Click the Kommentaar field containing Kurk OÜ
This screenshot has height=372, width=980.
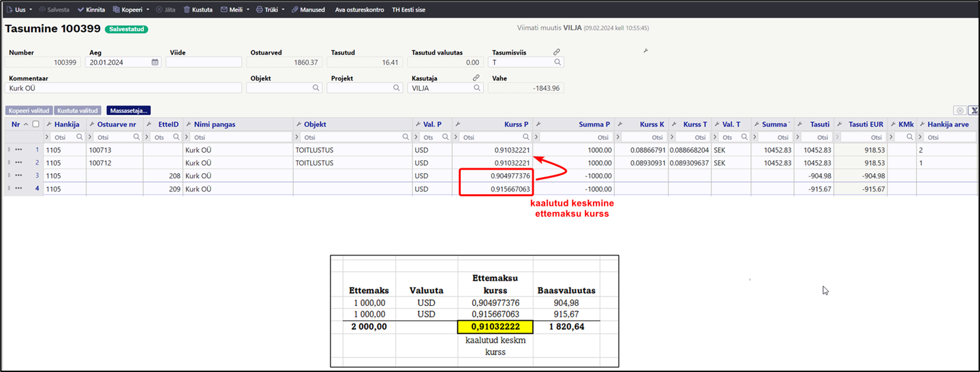click(x=124, y=88)
